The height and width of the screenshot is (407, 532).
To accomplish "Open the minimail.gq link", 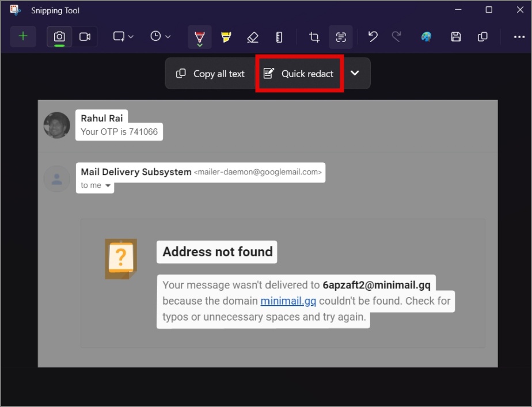I will coord(288,301).
